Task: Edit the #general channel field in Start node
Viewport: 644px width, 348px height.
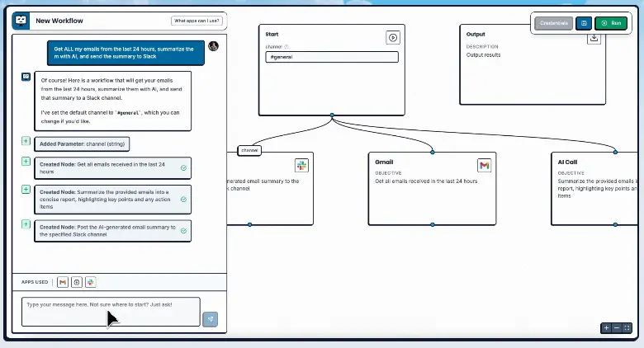Action: pyautogui.click(x=332, y=57)
